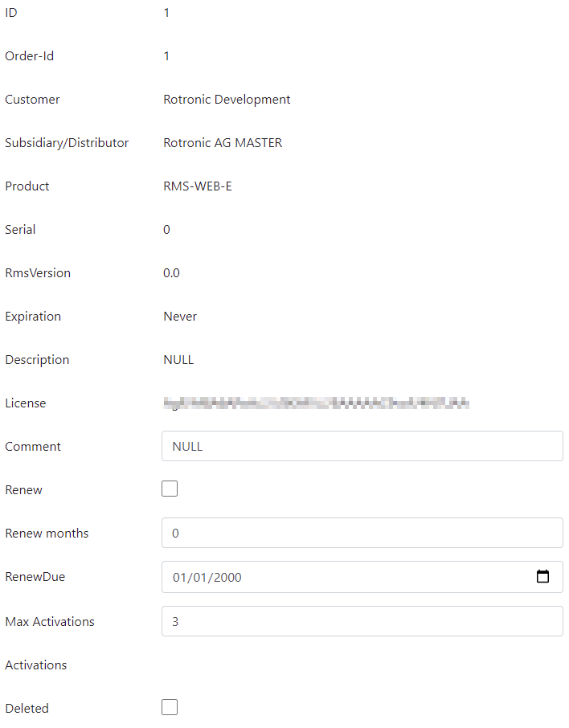Image resolution: width=569 pixels, height=728 pixels.
Task: Click the RenewDue label
Action: pyautogui.click(x=35, y=577)
